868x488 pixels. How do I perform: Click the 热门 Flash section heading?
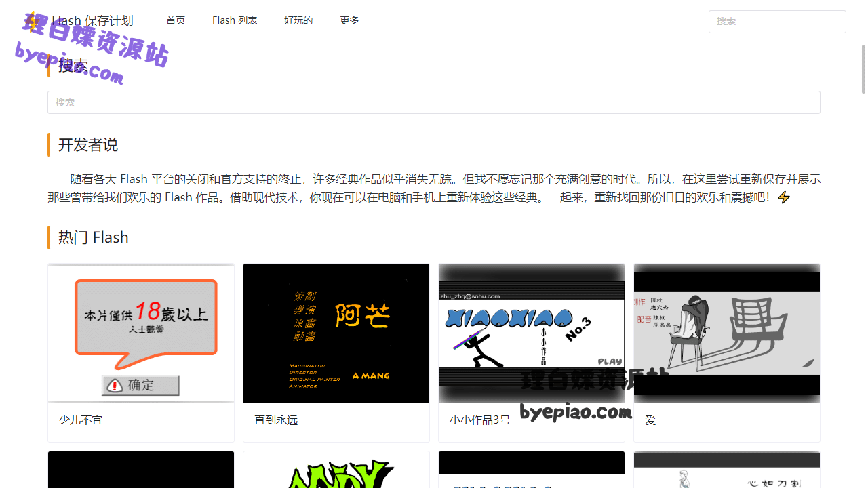pyautogui.click(x=94, y=237)
